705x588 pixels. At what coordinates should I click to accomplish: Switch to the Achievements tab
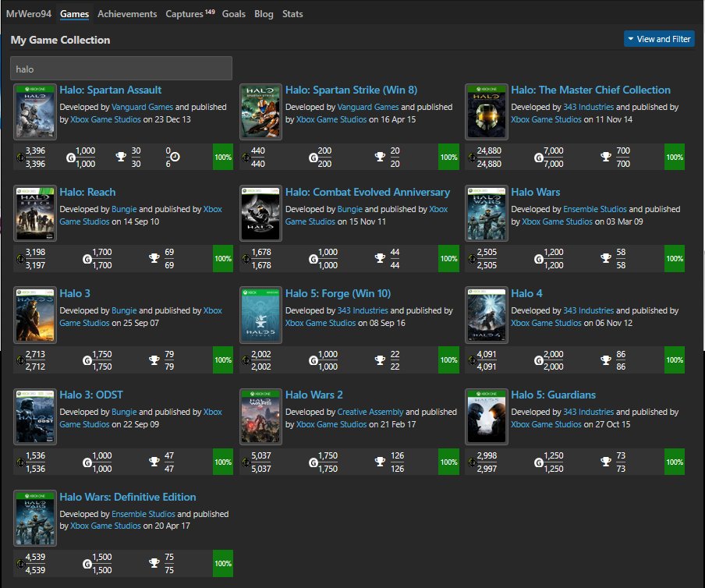(x=127, y=14)
